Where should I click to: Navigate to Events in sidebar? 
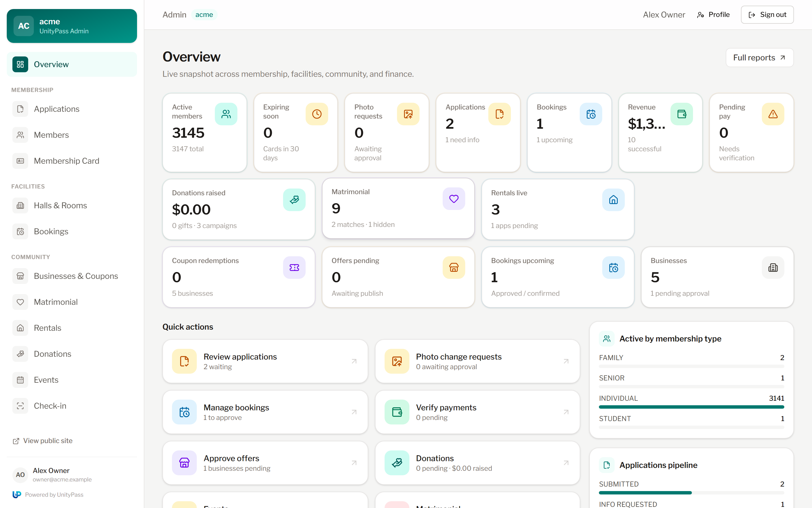[72, 380]
